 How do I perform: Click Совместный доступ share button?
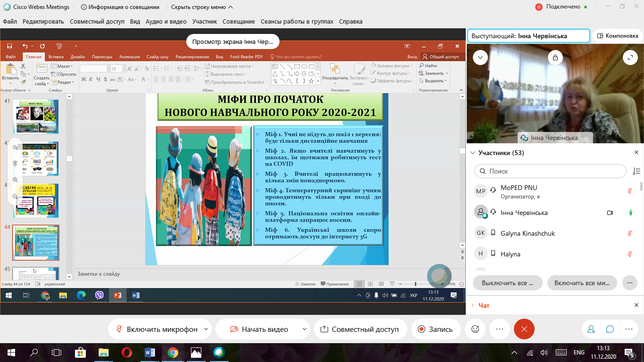(359, 329)
